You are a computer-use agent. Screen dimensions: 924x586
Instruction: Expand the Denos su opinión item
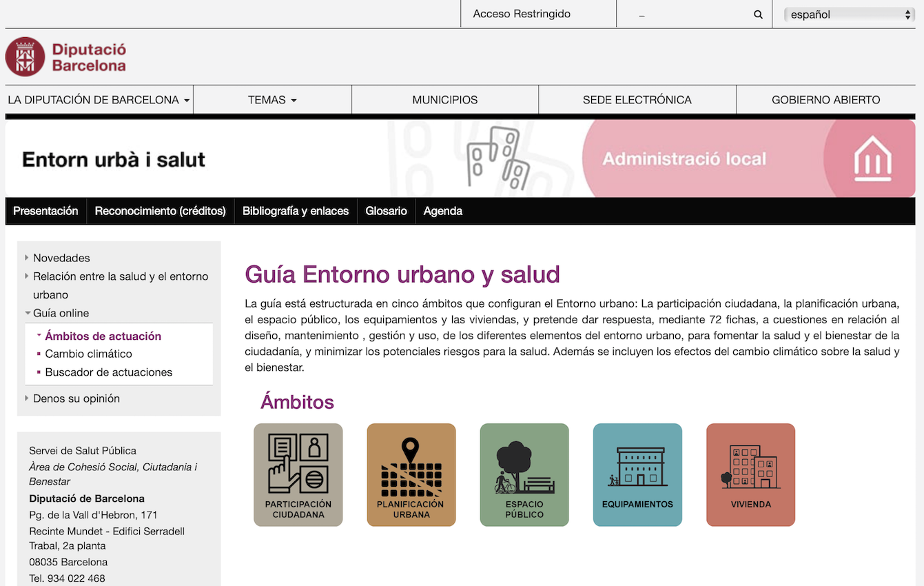tap(76, 398)
